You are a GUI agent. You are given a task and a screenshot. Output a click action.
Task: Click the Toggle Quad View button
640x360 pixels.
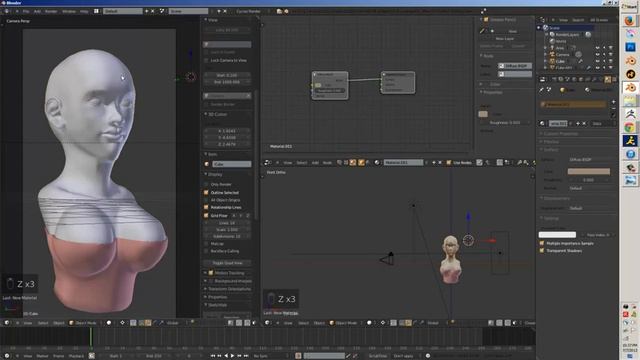tap(227, 263)
